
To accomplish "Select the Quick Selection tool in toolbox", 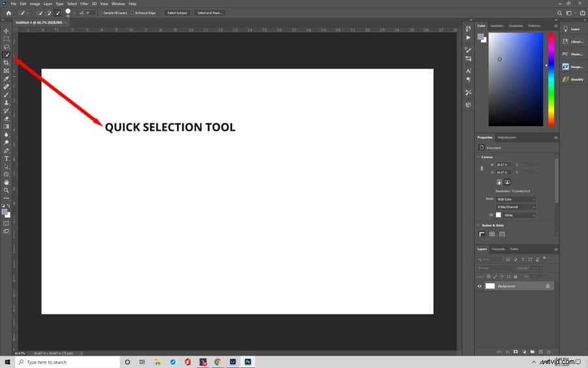I will (7, 55).
